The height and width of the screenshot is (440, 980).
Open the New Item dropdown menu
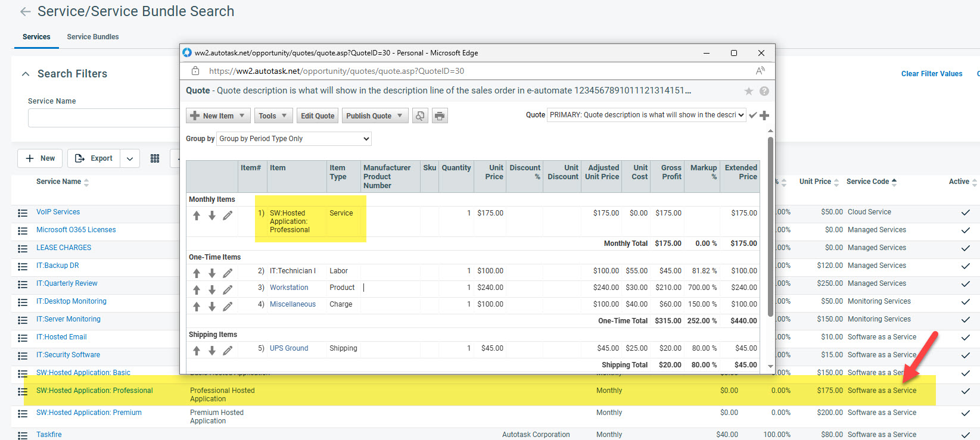pos(218,116)
